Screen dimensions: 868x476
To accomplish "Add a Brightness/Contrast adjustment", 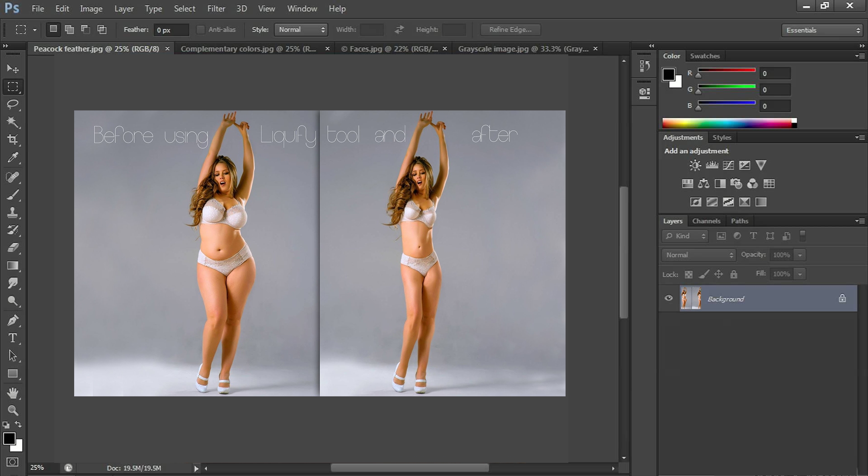I will pyautogui.click(x=695, y=166).
